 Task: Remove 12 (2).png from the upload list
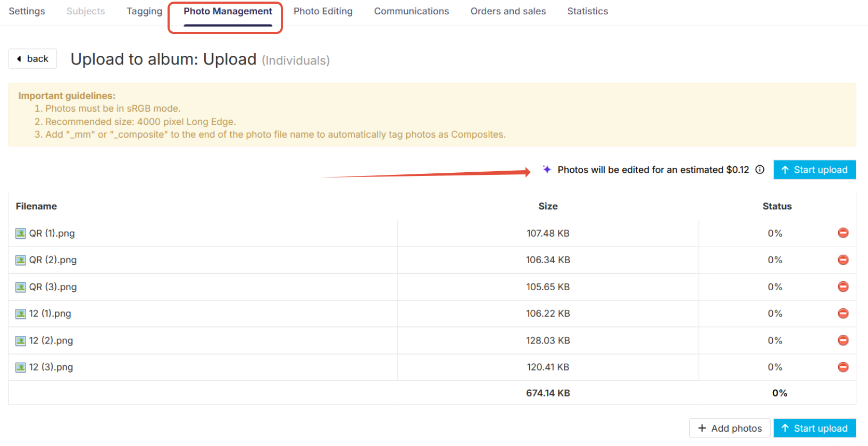(843, 340)
